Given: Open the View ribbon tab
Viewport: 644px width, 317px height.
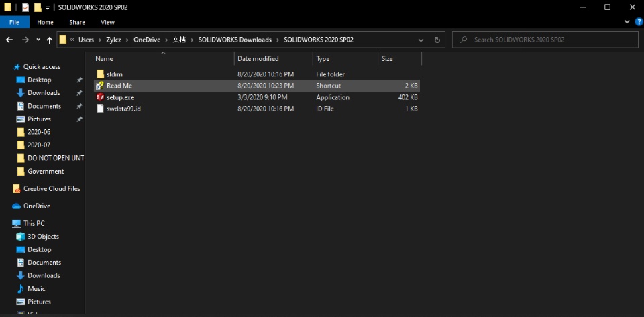Looking at the screenshot, I should point(107,22).
